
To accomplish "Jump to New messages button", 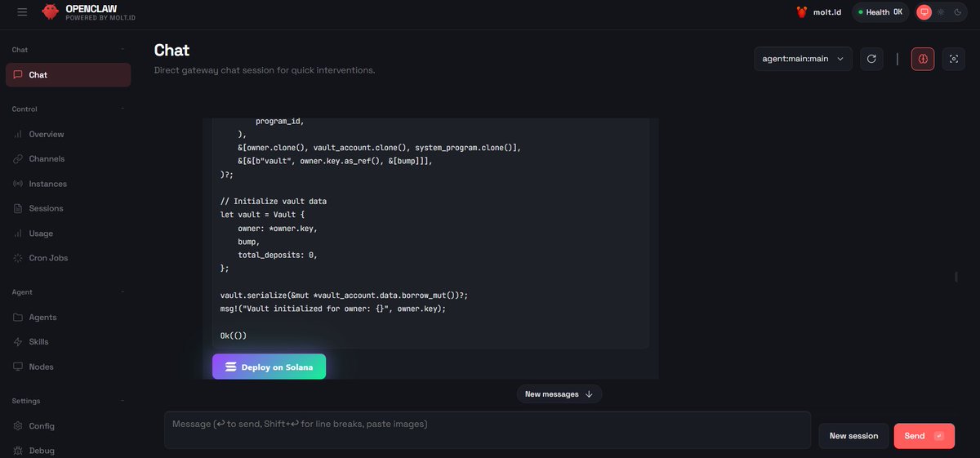I will tap(559, 394).
